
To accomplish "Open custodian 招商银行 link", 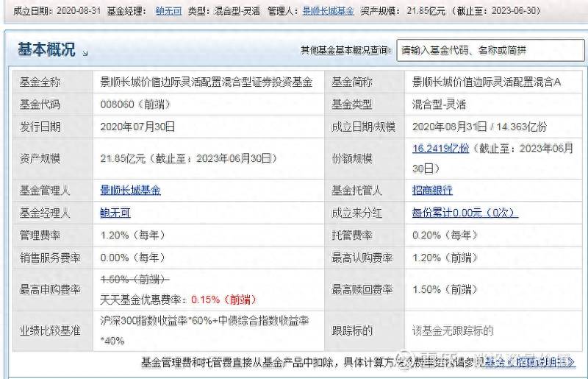I will [432, 190].
